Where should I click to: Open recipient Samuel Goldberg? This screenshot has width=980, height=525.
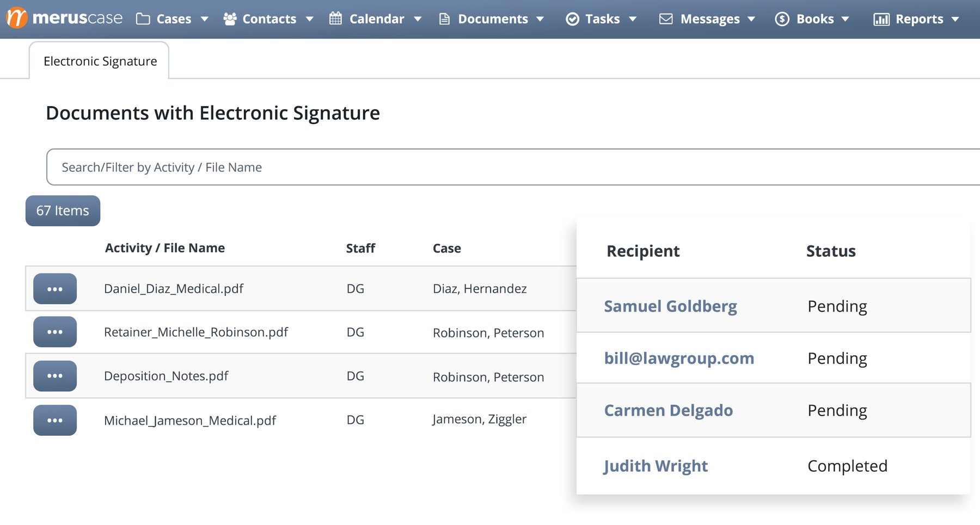coord(670,306)
